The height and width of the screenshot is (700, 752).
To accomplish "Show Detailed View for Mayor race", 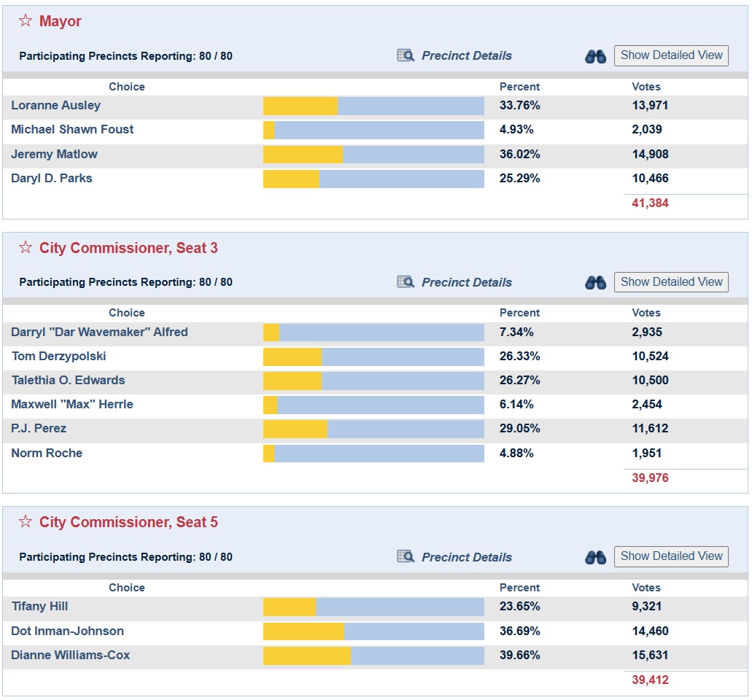I will (671, 55).
